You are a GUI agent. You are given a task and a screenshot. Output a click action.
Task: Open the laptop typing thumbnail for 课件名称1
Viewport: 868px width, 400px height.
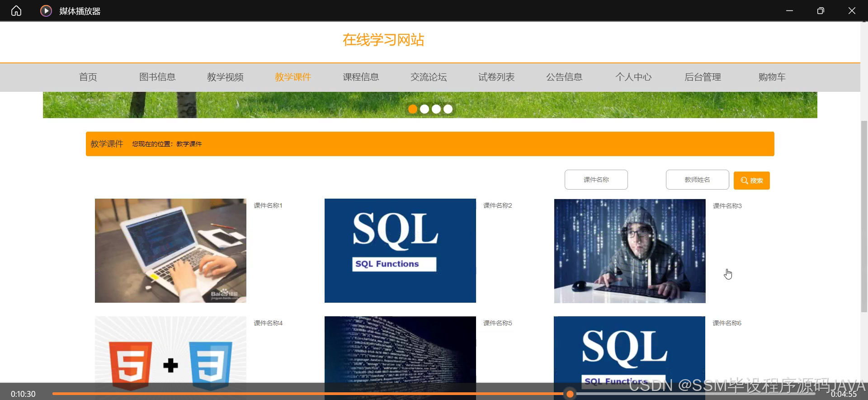(x=170, y=251)
